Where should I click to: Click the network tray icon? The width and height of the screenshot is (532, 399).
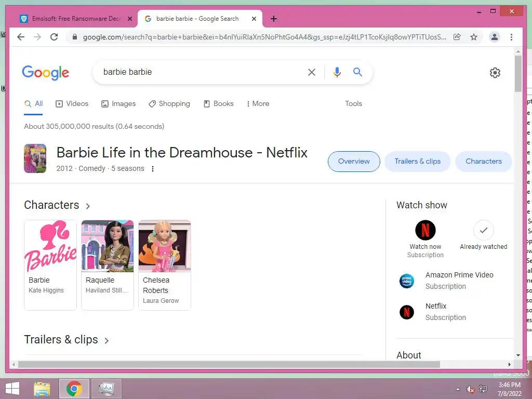[x=483, y=389]
